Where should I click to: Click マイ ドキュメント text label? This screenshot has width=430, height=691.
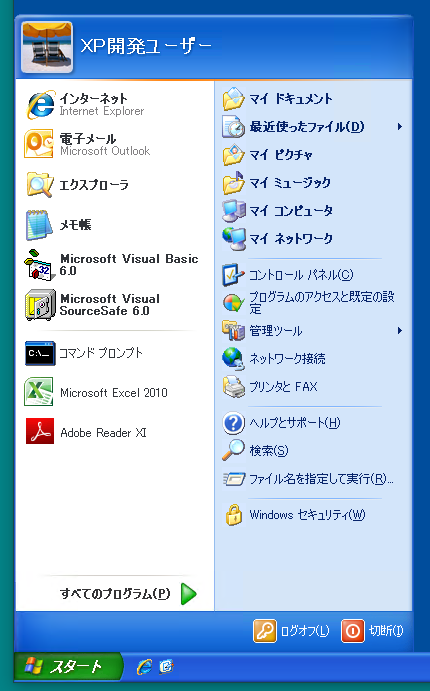click(x=290, y=99)
